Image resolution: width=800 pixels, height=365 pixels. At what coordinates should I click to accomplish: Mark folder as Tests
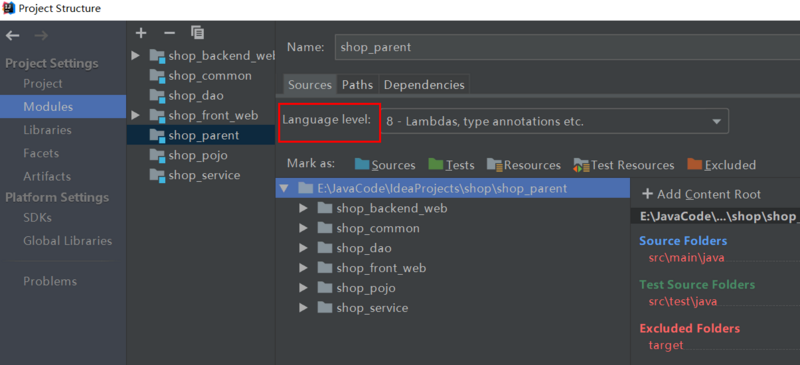(x=452, y=165)
